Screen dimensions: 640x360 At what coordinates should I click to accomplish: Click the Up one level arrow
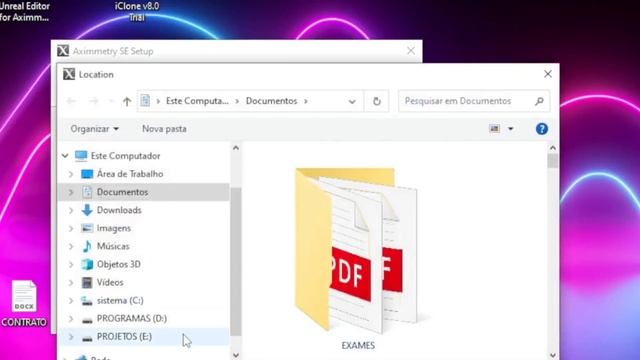pos(127,101)
